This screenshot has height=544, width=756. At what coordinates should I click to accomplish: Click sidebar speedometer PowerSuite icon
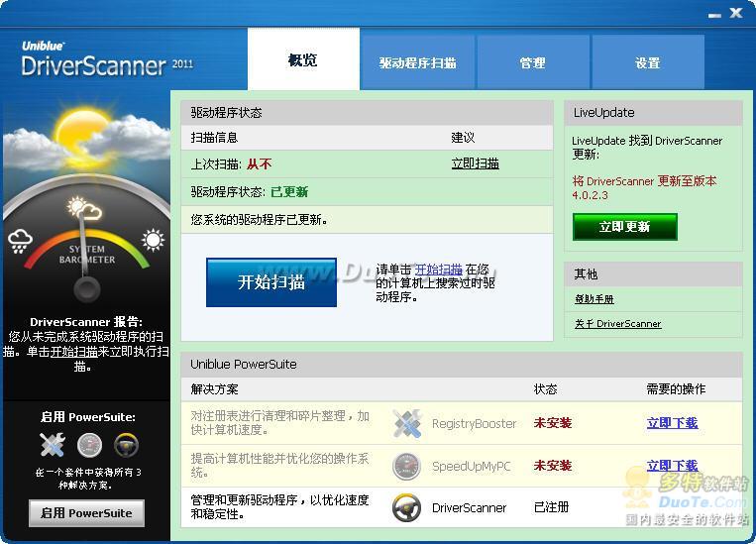tap(90, 445)
